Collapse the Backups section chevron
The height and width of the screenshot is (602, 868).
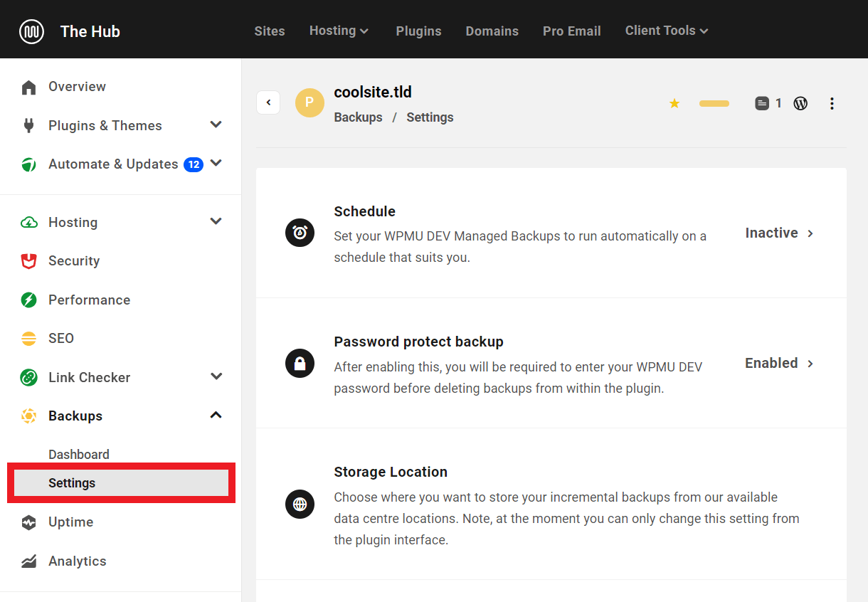tap(216, 415)
